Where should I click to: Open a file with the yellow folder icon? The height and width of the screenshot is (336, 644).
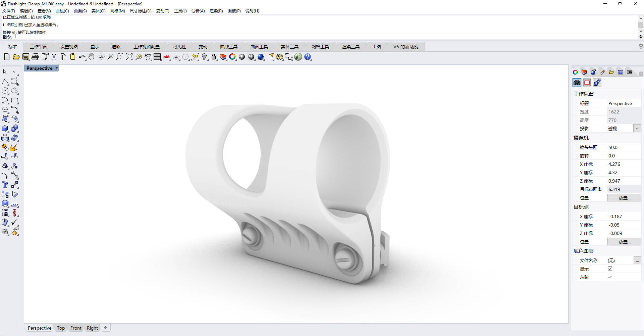coord(16,57)
